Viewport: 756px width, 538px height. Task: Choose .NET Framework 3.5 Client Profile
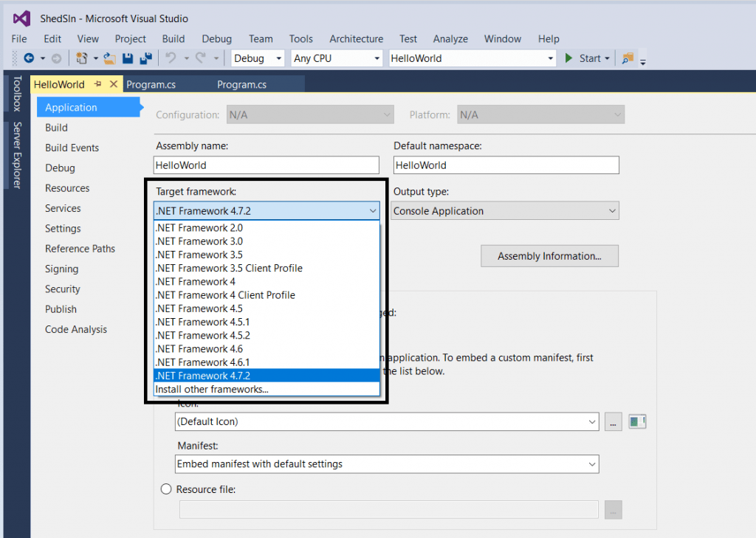point(267,268)
